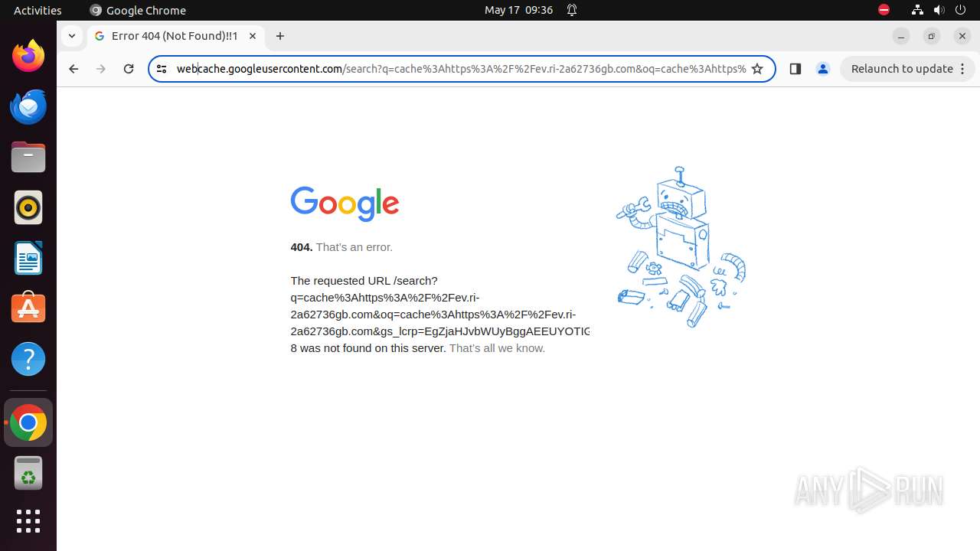Viewport: 980px width, 551px height.
Task: Click the notifications bell icon in top bar
Action: (572, 10)
